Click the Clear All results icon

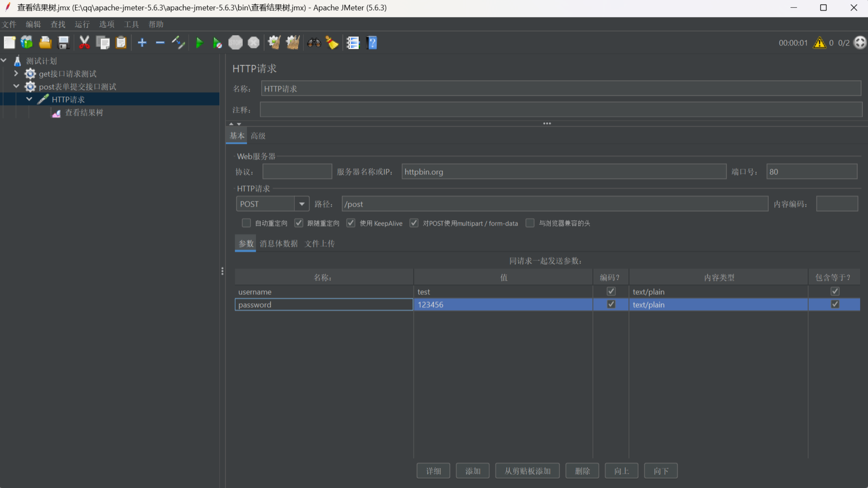click(x=293, y=43)
